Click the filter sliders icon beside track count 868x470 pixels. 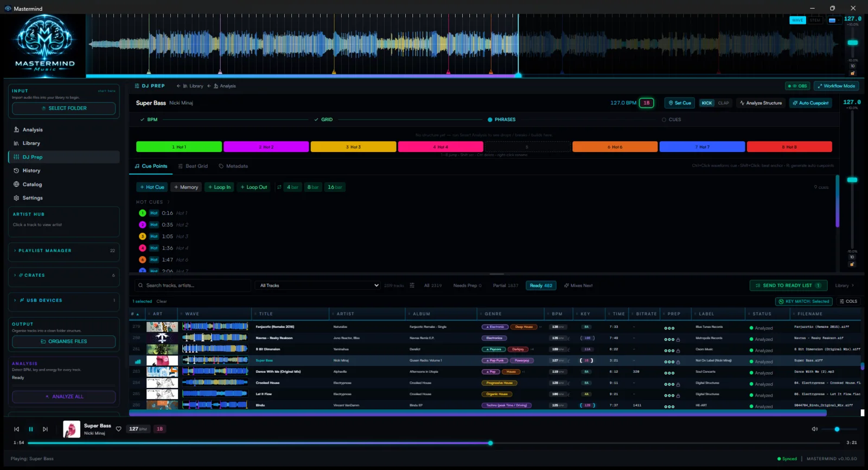tap(412, 285)
